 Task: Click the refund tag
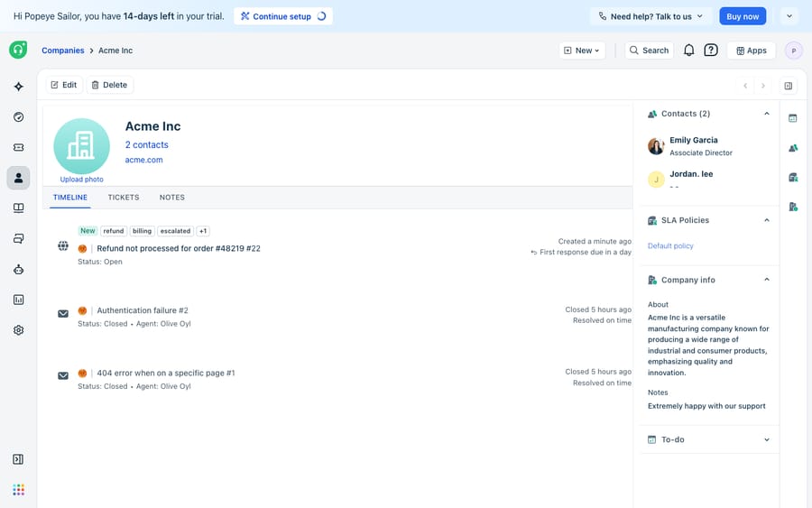[114, 231]
